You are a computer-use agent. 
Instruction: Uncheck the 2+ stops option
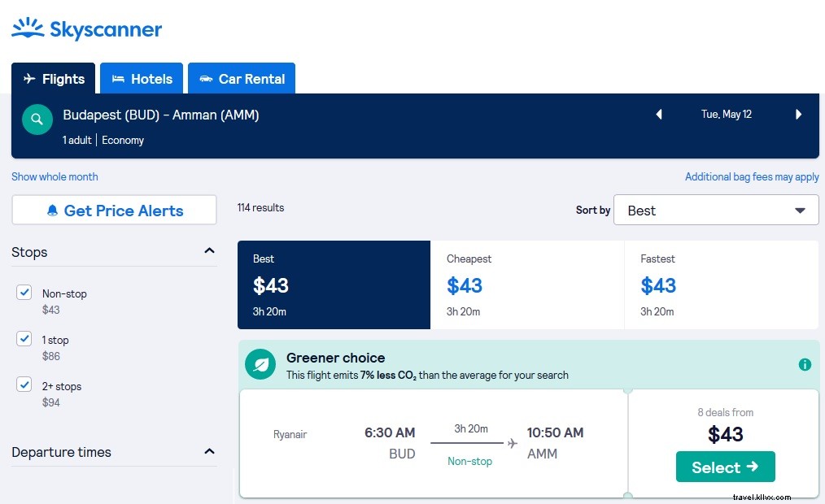(24, 385)
